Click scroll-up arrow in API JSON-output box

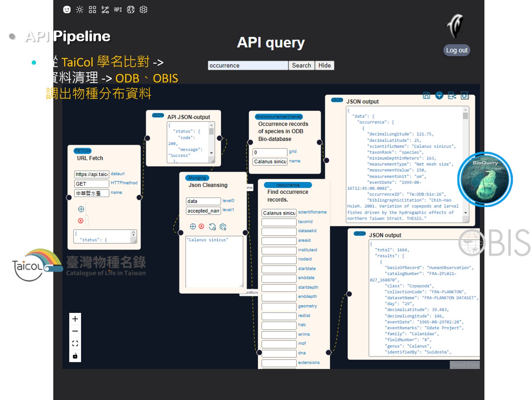tap(211, 125)
